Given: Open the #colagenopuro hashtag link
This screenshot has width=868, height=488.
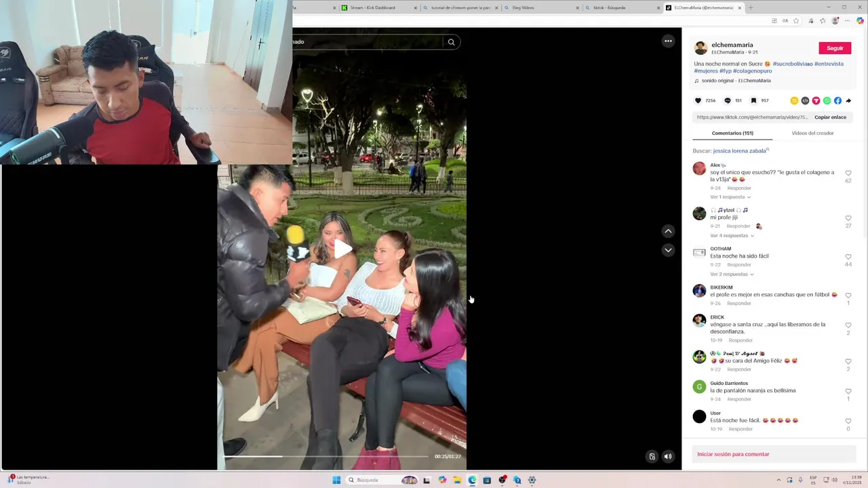Looking at the screenshot, I should 754,70.
